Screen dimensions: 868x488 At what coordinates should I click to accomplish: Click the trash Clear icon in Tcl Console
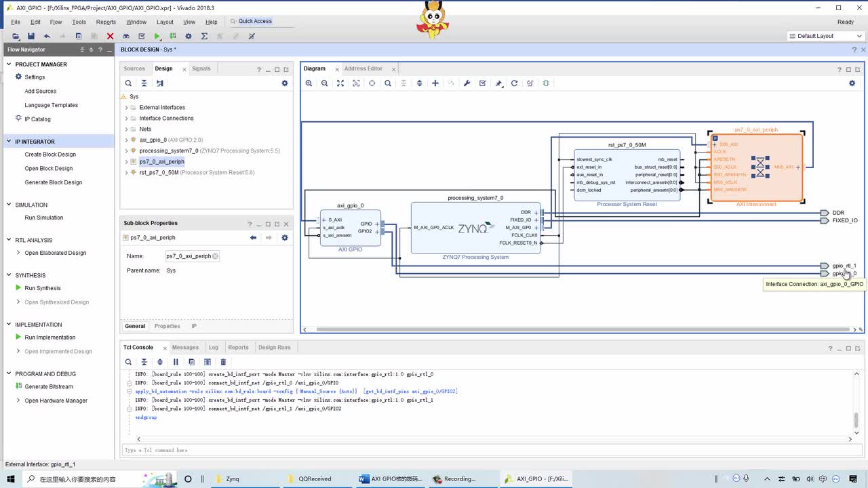pos(223,362)
